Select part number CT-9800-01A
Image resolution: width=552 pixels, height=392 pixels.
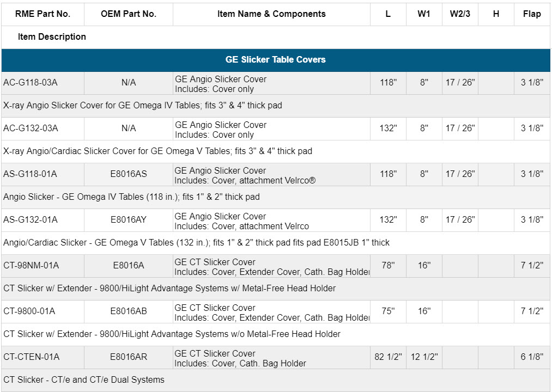(29, 311)
